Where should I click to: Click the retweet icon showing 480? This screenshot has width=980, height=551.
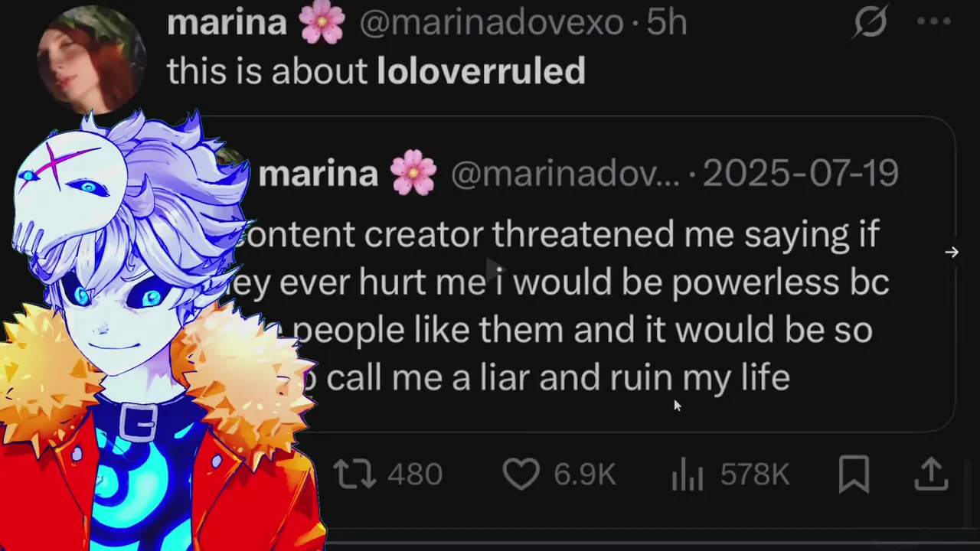pyautogui.click(x=356, y=474)
